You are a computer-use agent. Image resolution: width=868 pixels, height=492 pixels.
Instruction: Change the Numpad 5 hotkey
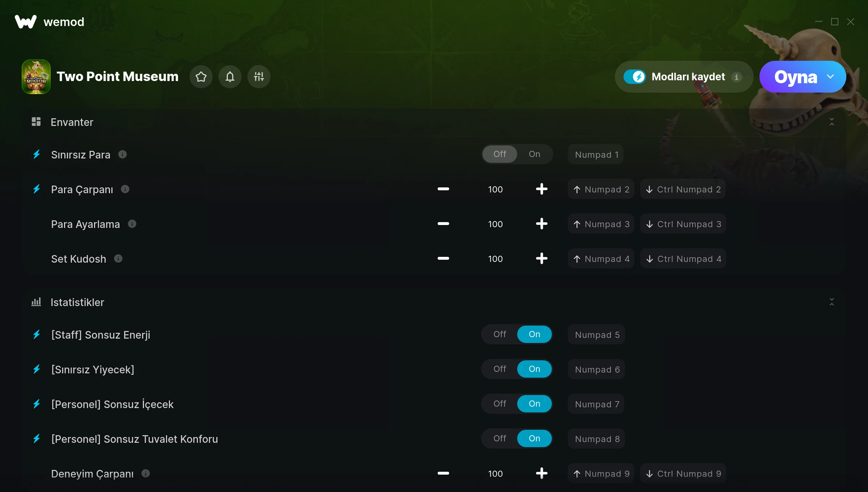click(596, 335)
